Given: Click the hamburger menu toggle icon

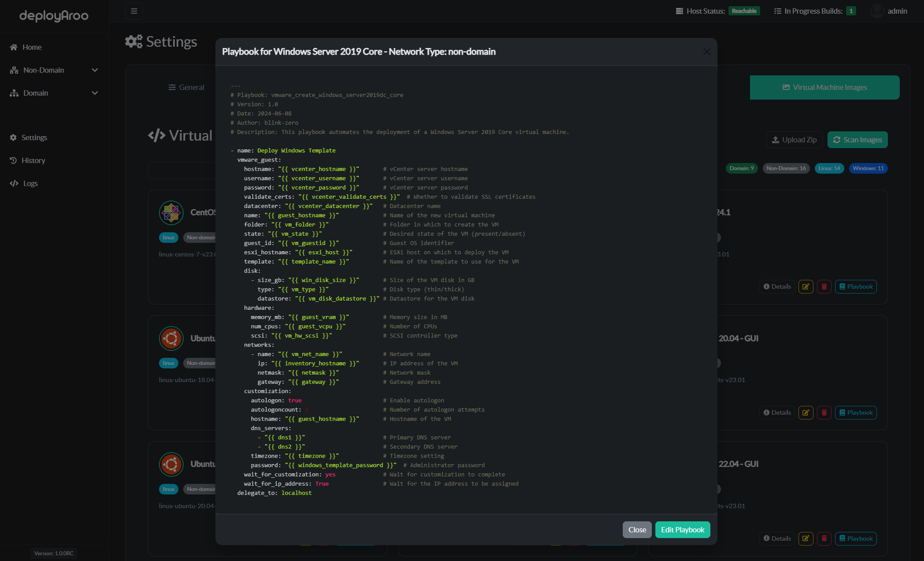Looking at the screenshot, I should click(134, 11).
